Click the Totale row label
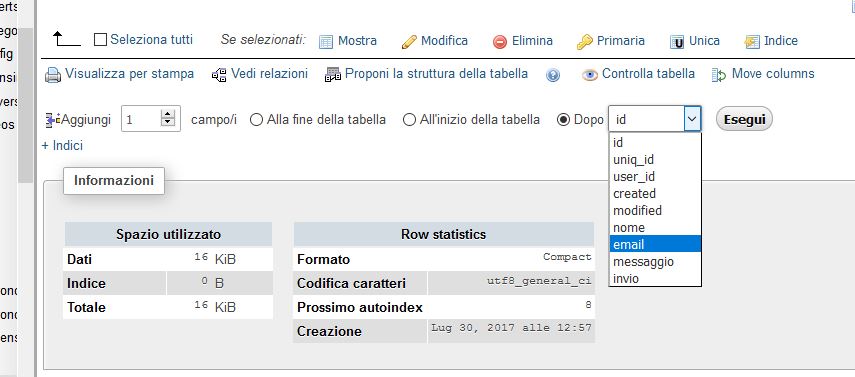 coord(86,308)
